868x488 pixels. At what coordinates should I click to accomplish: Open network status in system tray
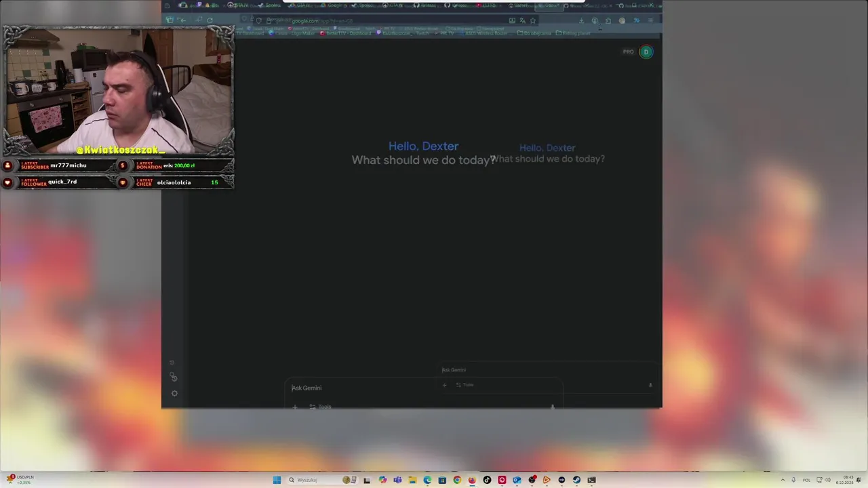coord(819,480)
